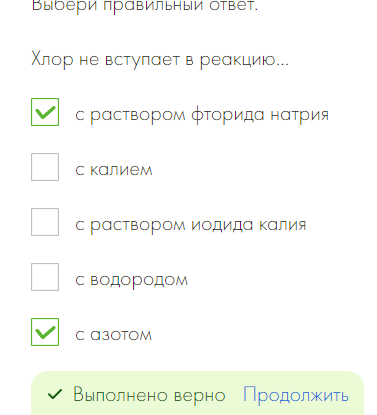The width and height of the screenshot is (377, 415).
Task: Select the answer text "с азотом"
Action: click(113, 335)
